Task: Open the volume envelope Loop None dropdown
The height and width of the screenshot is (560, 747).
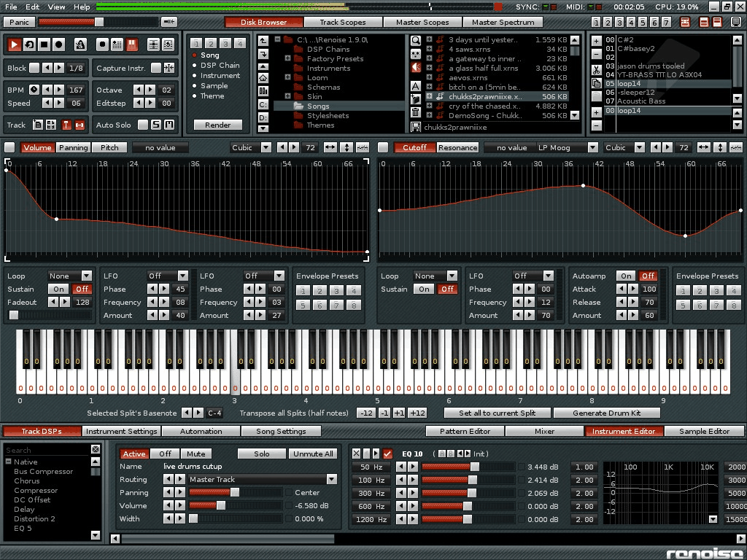Action: tap(69, 276)
